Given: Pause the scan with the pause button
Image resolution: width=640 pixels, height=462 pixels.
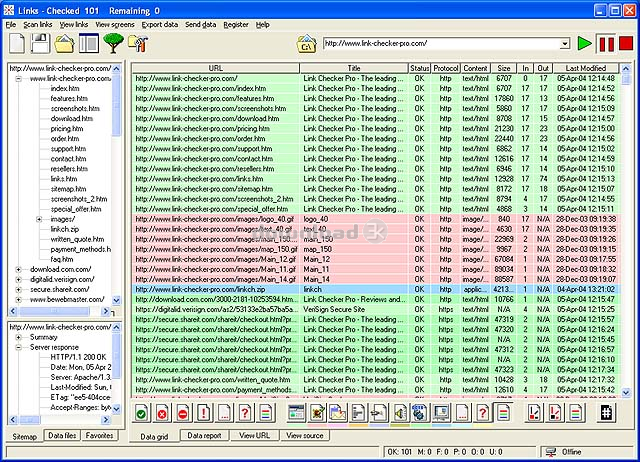Looking at the screenshot, I should tap(606, 43).
